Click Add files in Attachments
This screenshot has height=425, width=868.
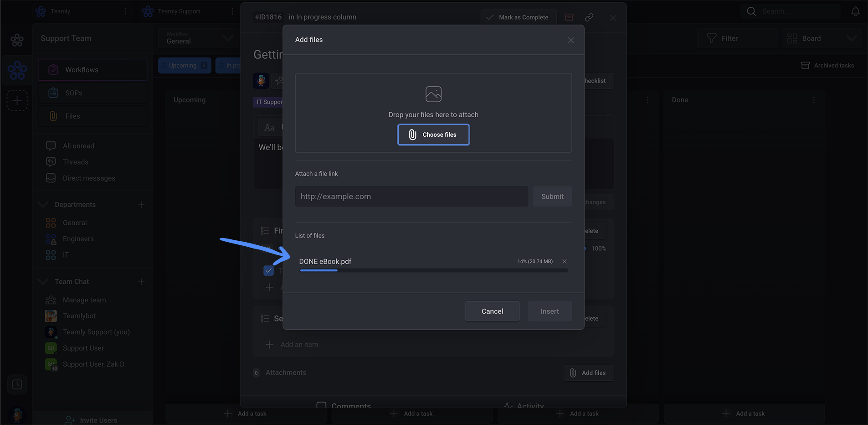point(589,373)
